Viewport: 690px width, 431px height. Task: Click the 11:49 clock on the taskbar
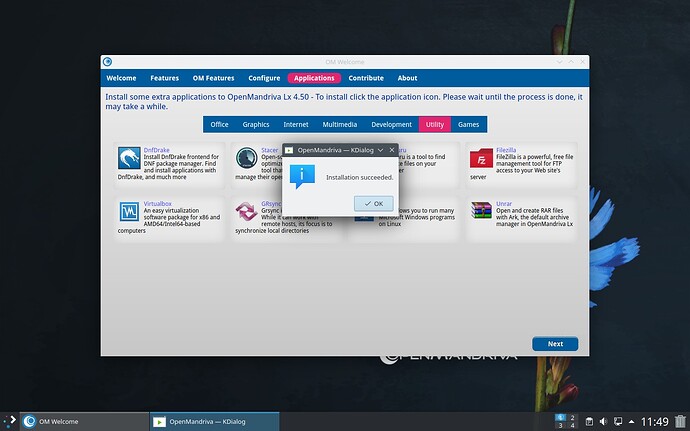coord(654,422)
